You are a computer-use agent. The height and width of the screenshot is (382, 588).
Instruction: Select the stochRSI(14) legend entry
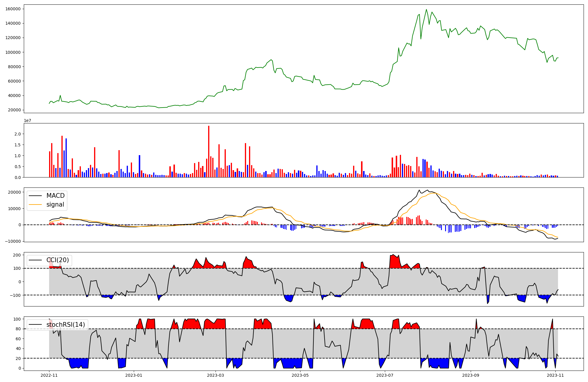point(65,325)
